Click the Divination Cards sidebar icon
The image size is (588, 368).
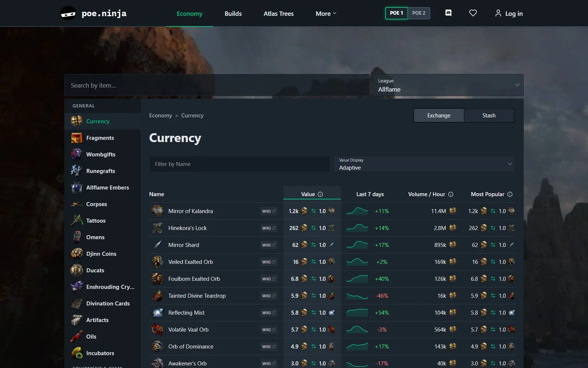[76, 303]
